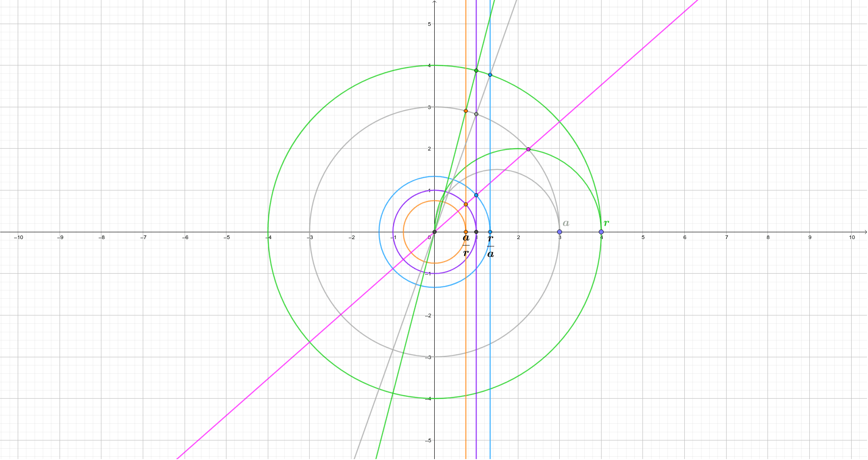The height and width of the screenshot is (460, 868).
Task: Select the blue point where the magenta line crosses the purple line
Action: [x=476, y=195]
